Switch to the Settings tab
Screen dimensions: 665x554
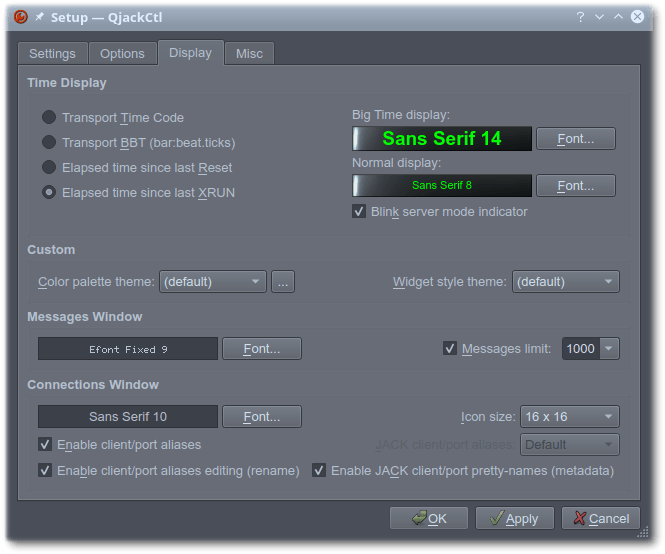(x=52, y=53)
